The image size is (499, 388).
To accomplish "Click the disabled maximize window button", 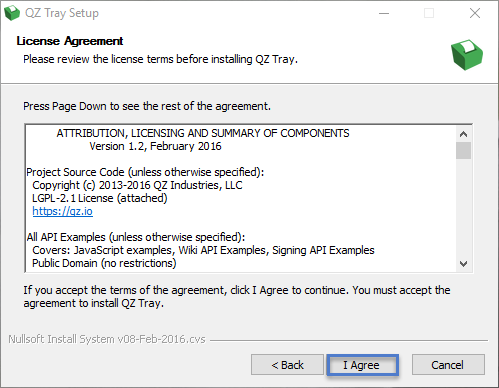I will click(429, 13).
